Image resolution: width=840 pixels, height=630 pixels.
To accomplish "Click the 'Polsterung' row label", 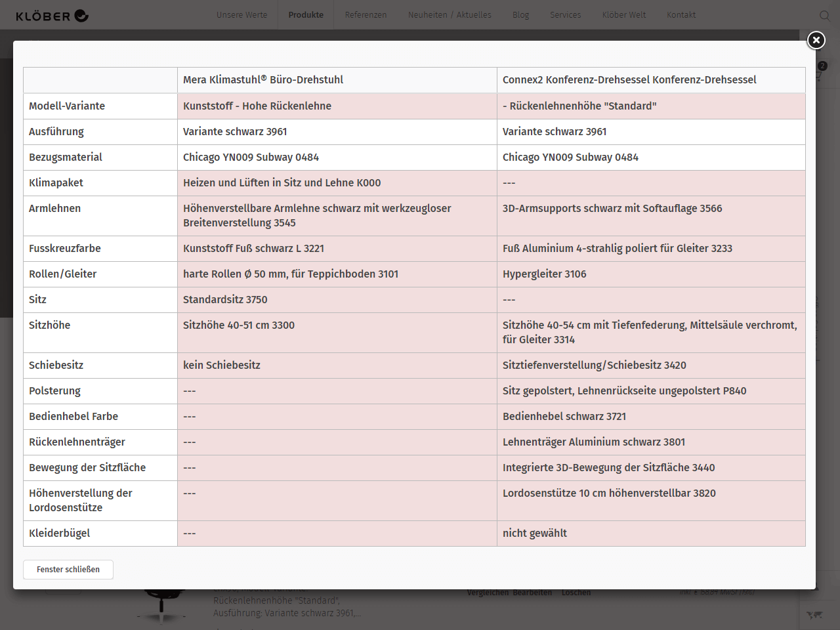I will click(100, 391).
